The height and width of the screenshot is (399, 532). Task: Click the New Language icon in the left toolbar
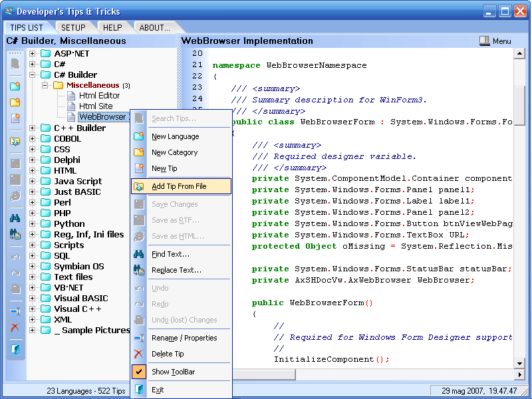15,86
